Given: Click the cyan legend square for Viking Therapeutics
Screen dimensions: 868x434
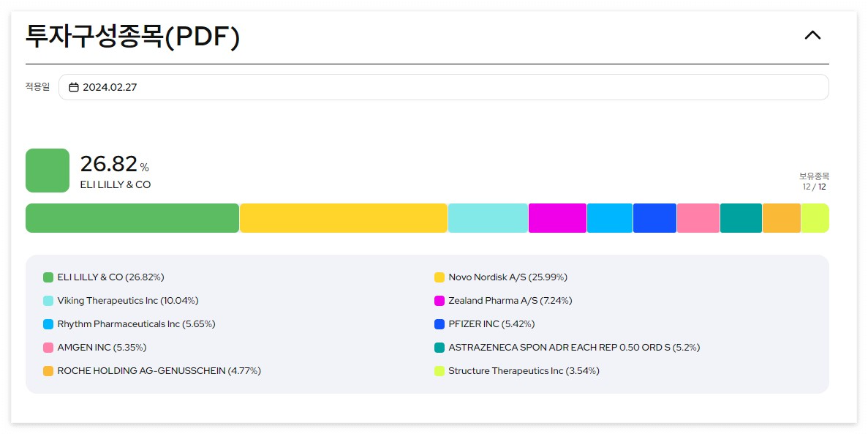Looking at the screenshot, I should (48, 301).
